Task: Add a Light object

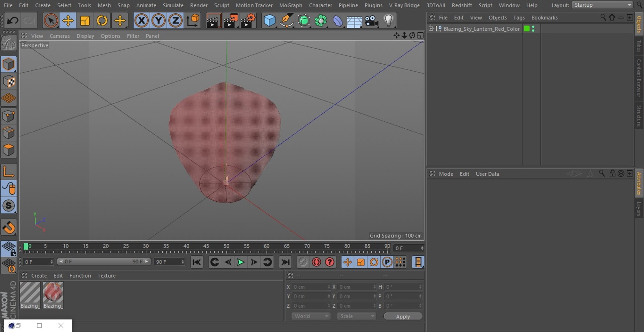Action: click(388, 20)
